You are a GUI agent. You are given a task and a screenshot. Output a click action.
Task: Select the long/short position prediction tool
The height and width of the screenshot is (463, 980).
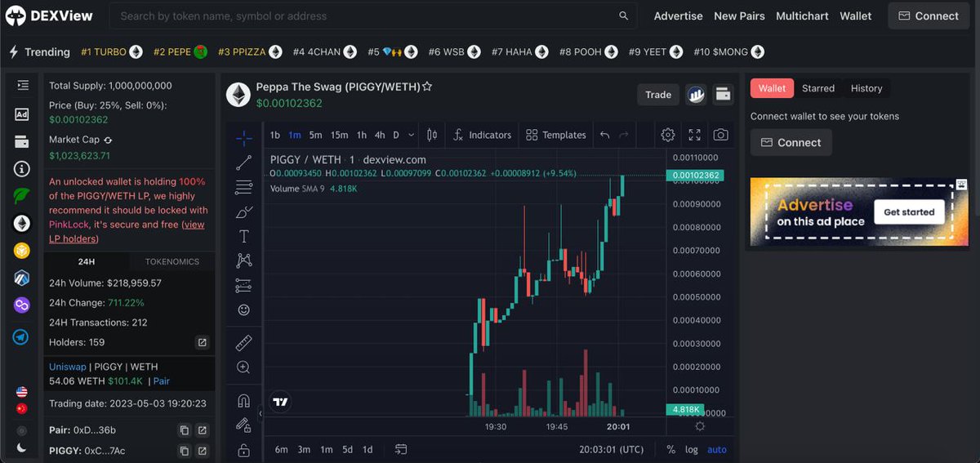(243, 286)
